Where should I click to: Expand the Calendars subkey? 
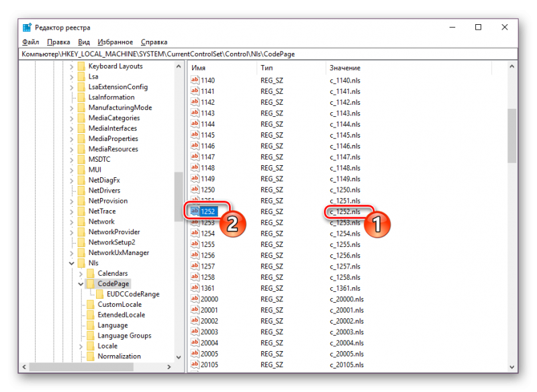point(81,274)
